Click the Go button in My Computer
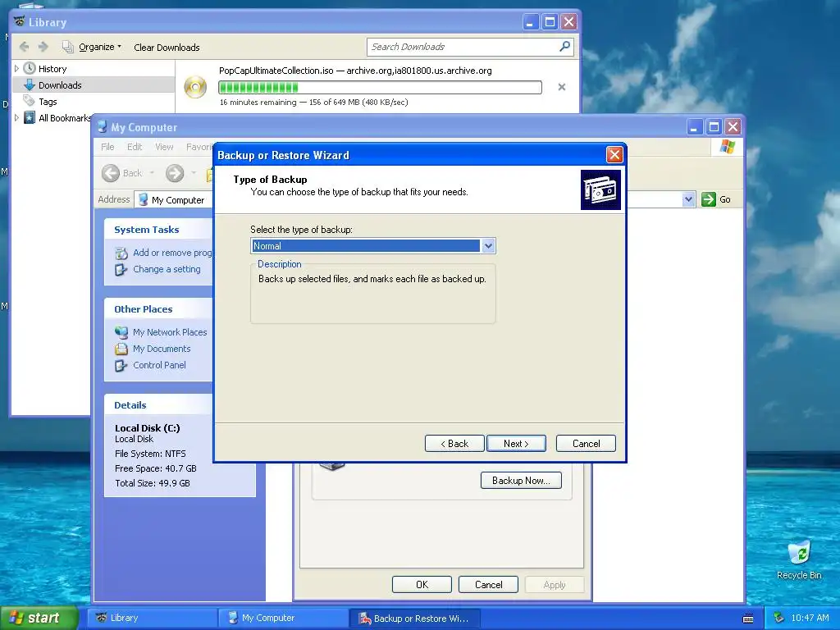This screenshot has width=840, height=630. pyautogui.click(x=716, y=199)
